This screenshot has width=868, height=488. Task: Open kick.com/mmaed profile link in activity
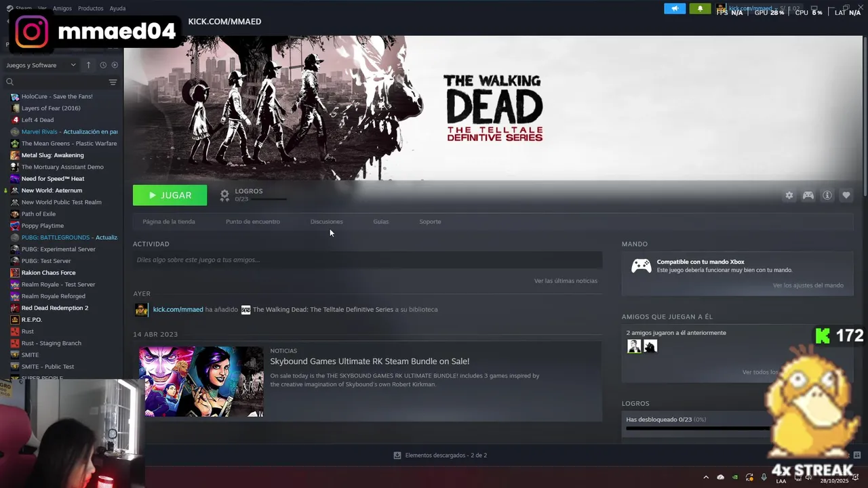178,310
